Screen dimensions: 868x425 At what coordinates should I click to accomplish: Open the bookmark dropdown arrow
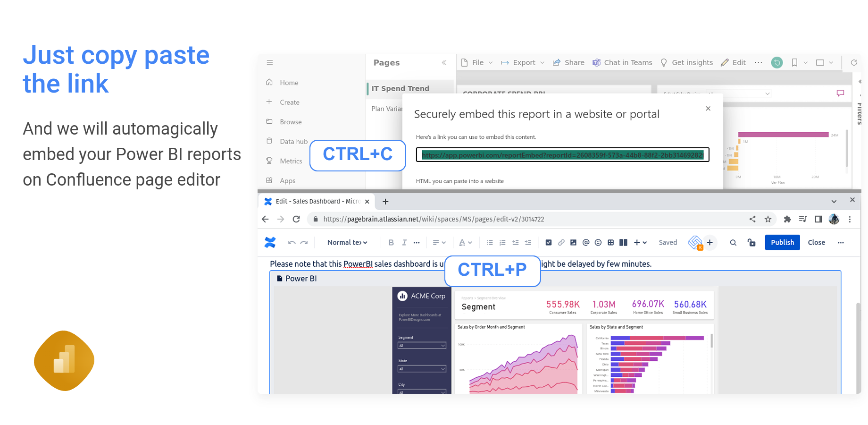[x=806, y=62]
